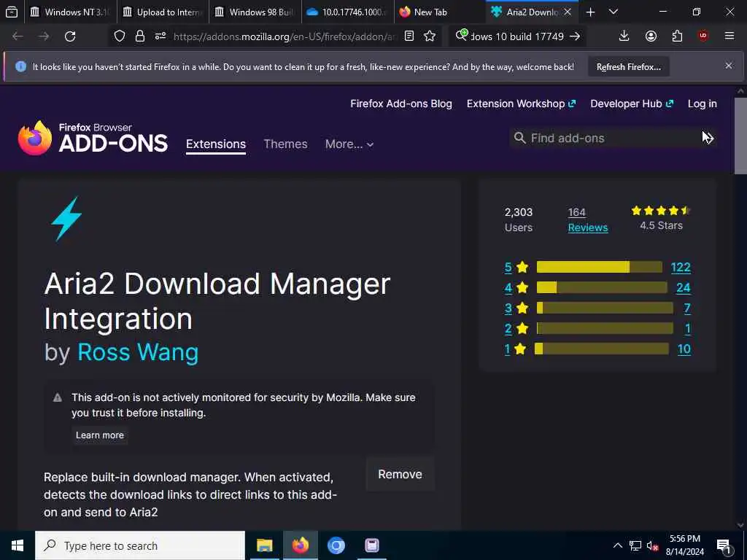747x560 pixels.
Task: Open the Firefox hamburger menu
Action: (729, 36)
